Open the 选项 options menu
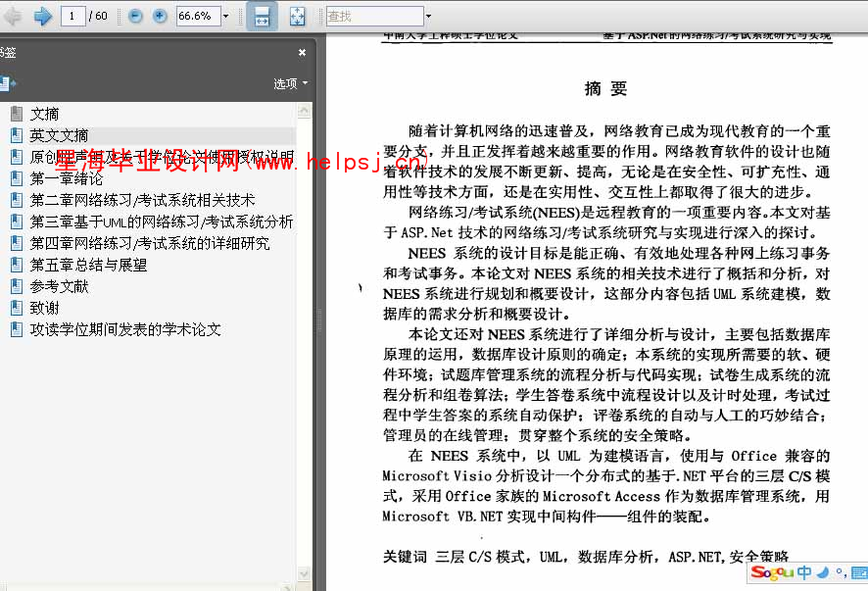The image size is (868, 591). pos(291,83)
